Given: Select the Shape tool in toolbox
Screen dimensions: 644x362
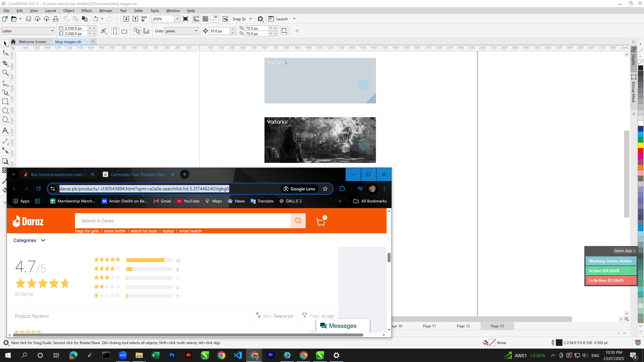Looking at the screenshot, I should click(5, 53).
